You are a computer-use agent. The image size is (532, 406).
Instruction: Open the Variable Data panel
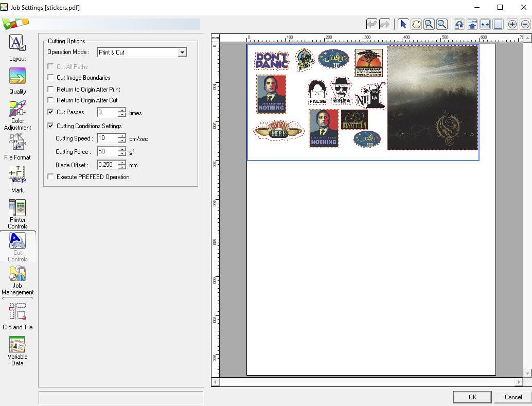pos(17,351)
